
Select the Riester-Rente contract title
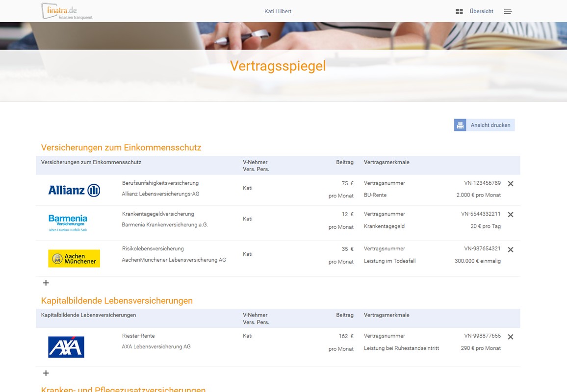click(x=138, y=336)
